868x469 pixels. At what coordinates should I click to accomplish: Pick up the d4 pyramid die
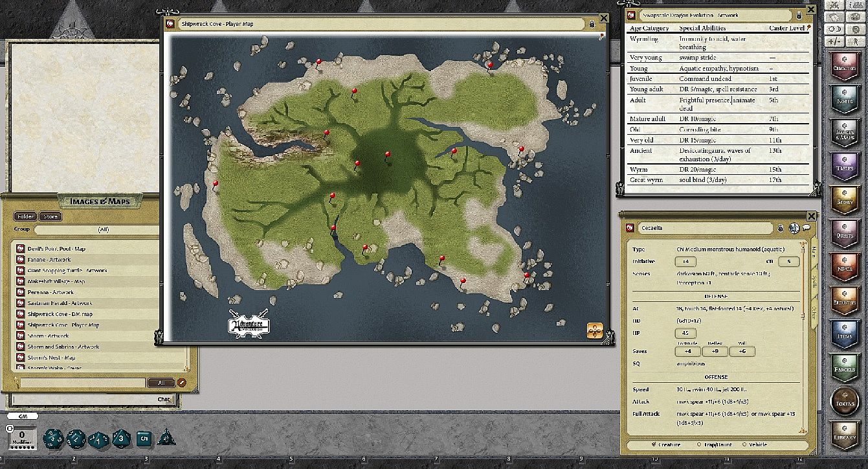click(x=166, y=439)
